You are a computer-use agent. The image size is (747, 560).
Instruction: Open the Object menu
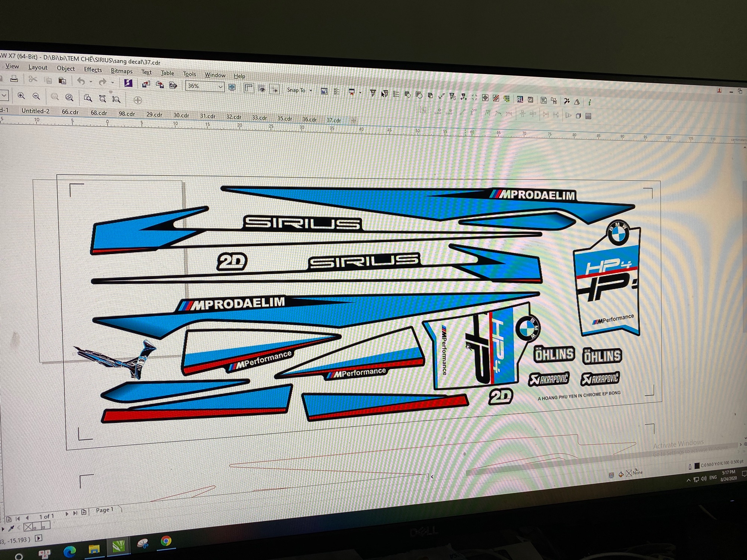pos(66,68)
